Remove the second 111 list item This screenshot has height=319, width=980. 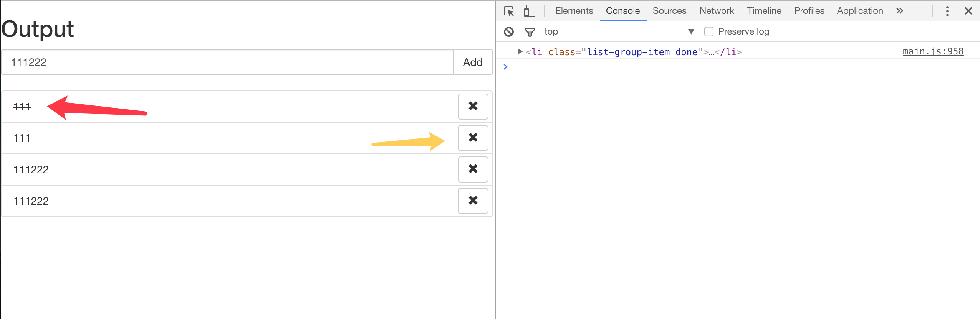tap(473, 138)
